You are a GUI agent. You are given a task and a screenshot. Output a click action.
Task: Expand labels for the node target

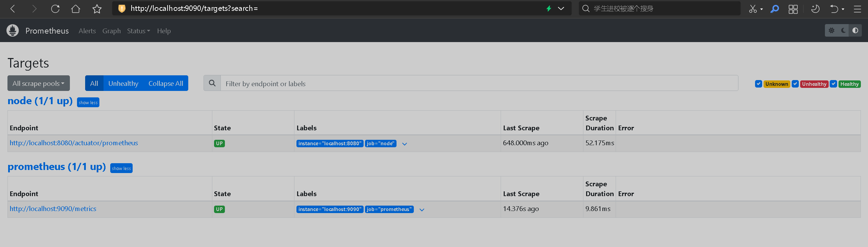(x=404, y=144)
